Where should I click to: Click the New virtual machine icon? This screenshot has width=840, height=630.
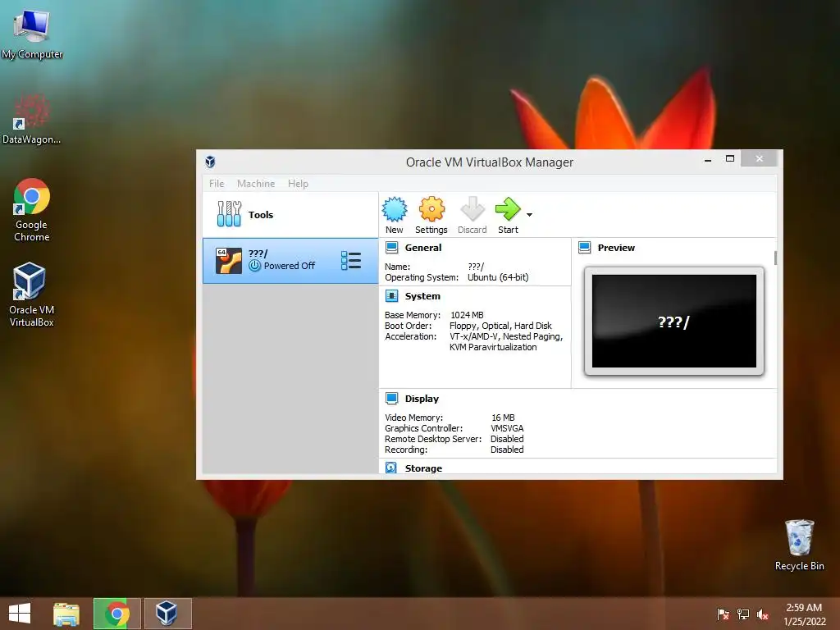tap(395, 209)
